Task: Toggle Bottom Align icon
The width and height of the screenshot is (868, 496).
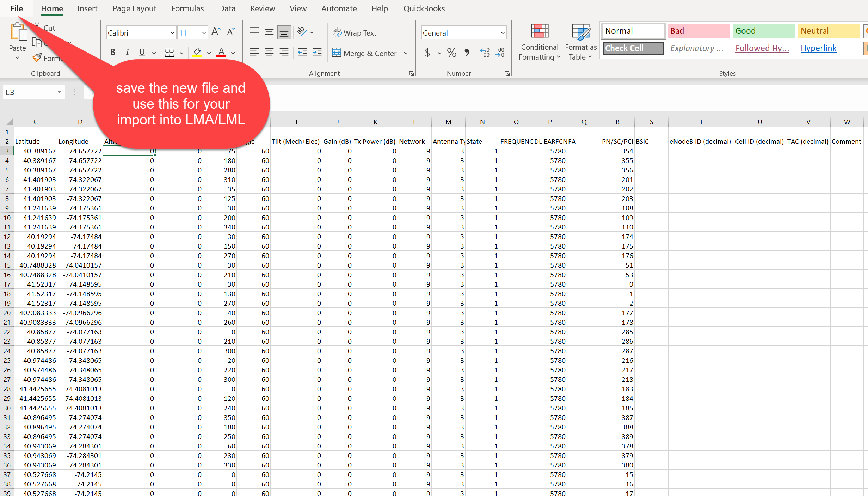Action: tap(284, 32)
